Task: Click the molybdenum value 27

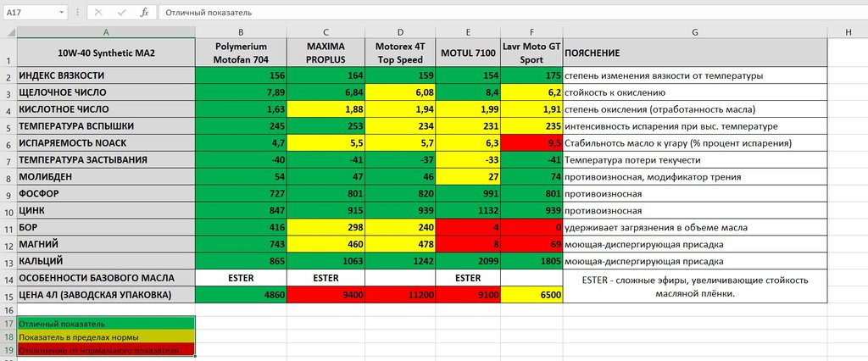Action: click(x=468, y=176)
